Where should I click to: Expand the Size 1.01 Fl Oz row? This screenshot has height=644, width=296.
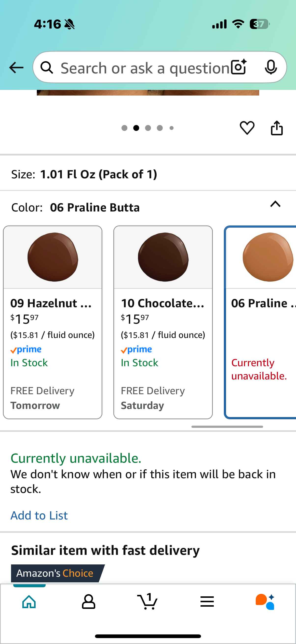(x=148, y=174)
